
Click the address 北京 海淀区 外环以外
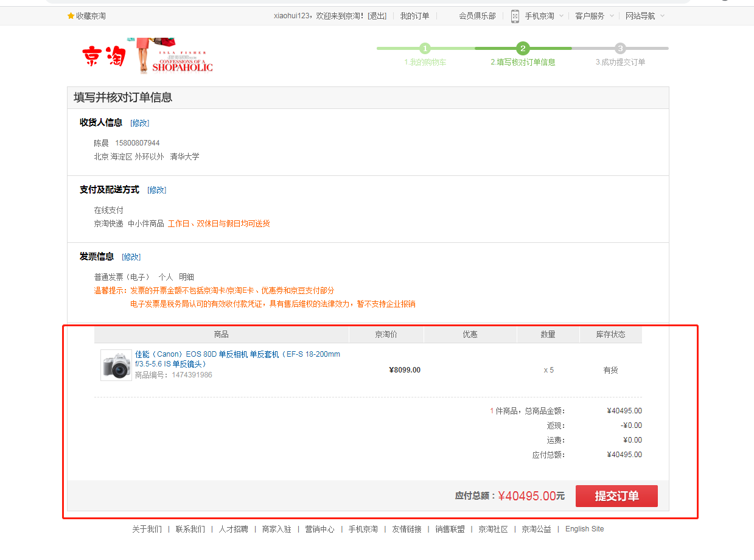[x=129, y=156]
